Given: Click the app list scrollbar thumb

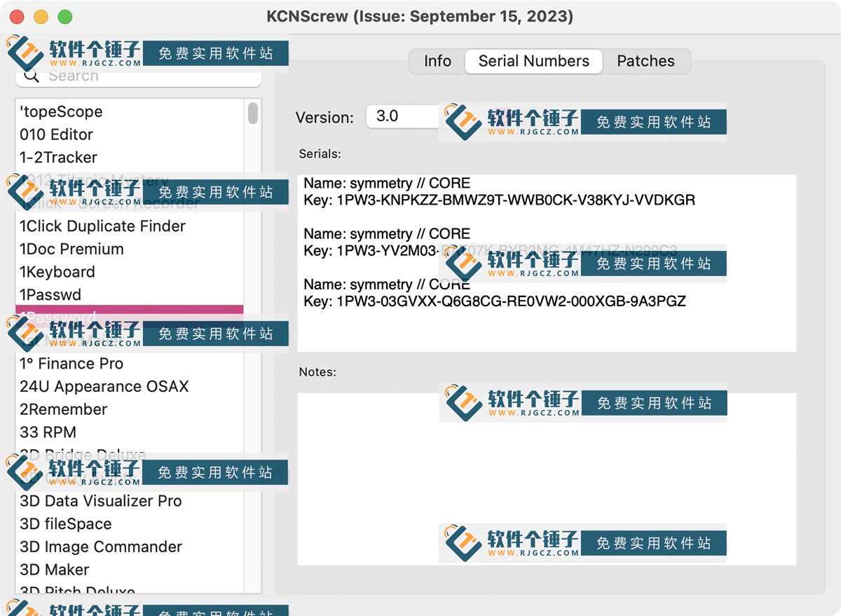Looking at the screenshot, I should coord(253,113).
